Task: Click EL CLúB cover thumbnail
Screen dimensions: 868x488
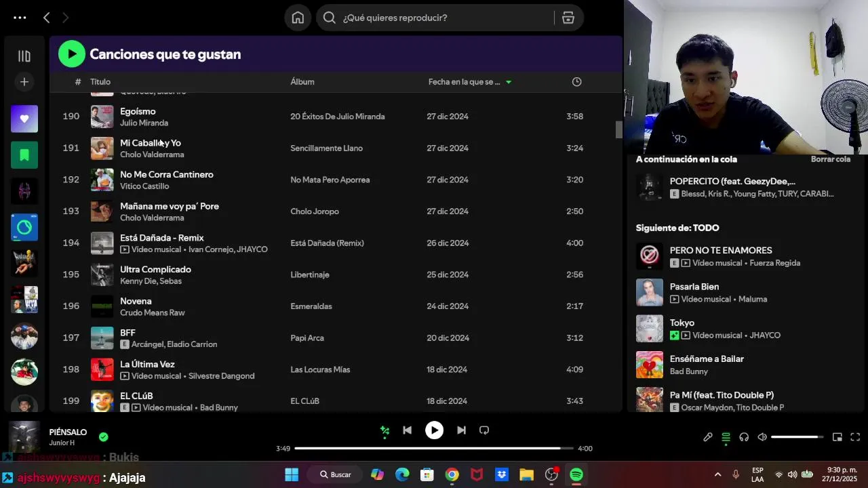Action: [x=102, y=401]
